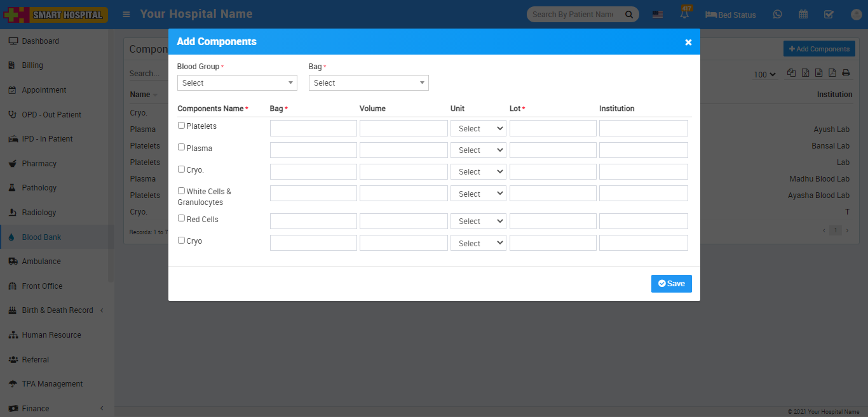Click the WhatsApp icon in header
Screen dimensions: 868x417
(777, 14)
